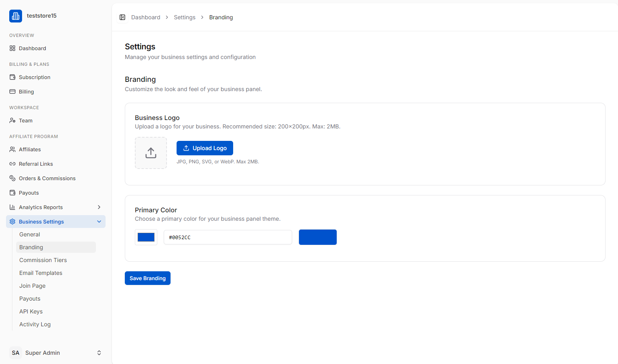The image size is (618, 364).
Task: Click the dashed logo upload placeholder
Action: [x=151, y=153]
